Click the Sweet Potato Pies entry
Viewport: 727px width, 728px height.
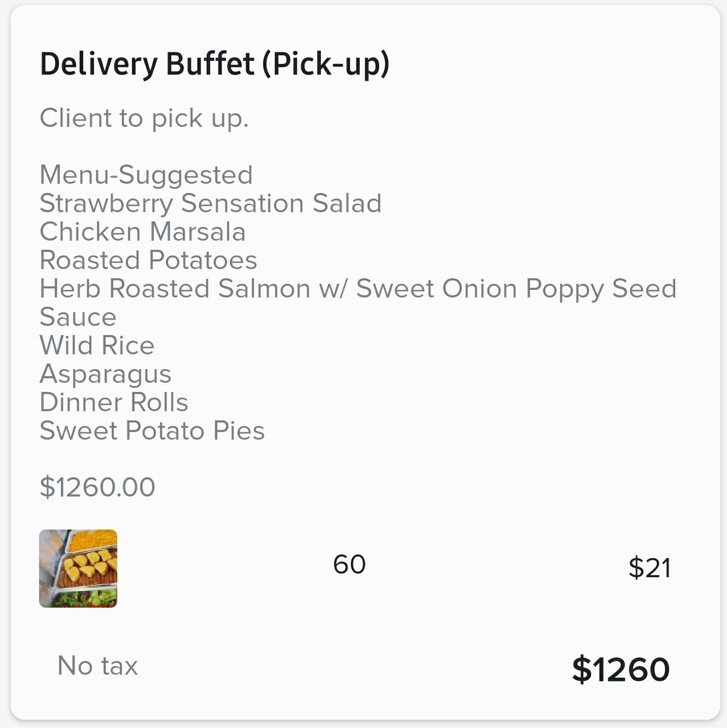[152, 431]
